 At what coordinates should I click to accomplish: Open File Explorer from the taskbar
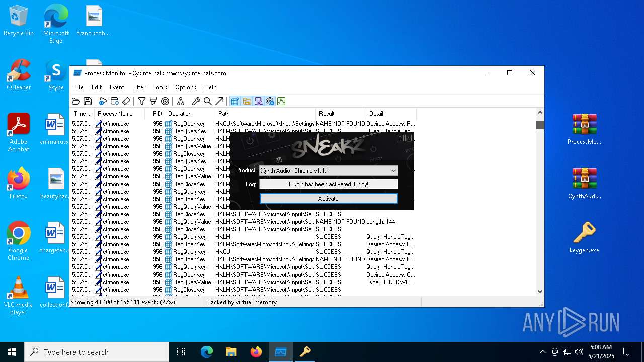[x=231, y=352]
